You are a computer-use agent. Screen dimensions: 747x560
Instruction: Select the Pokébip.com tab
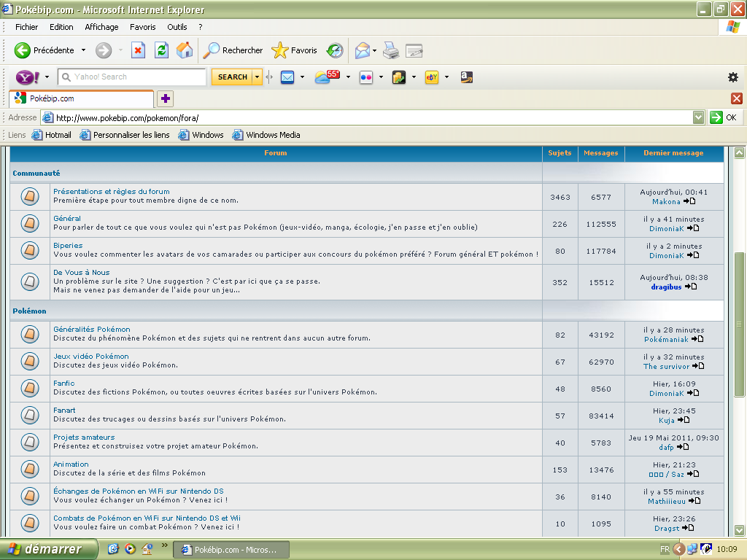82,98
